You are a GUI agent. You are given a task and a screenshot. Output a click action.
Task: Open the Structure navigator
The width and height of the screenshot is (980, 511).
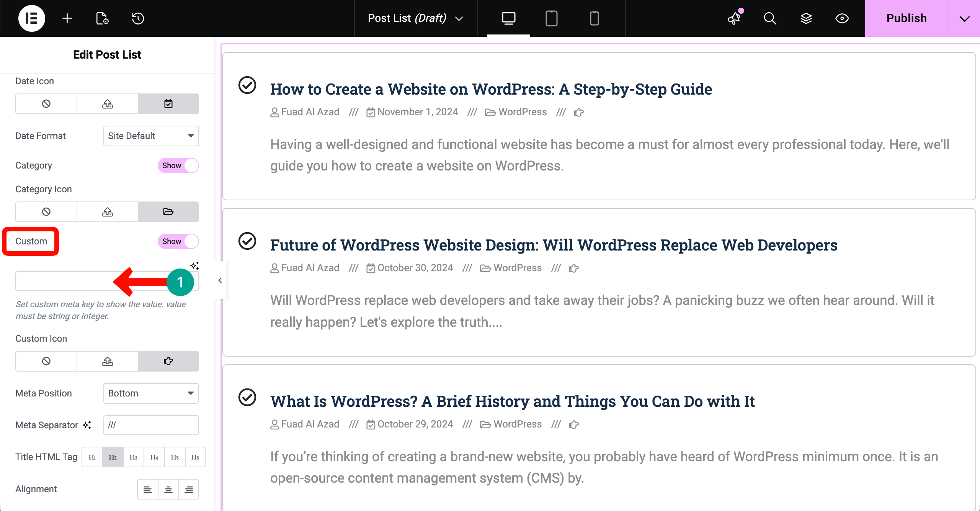click(x=806, y=18)
